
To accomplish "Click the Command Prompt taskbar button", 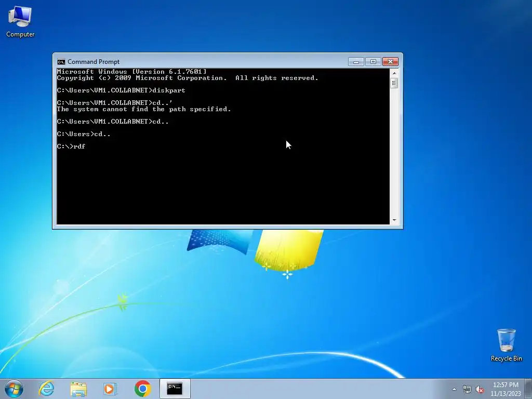I will [x=175, y=389].
